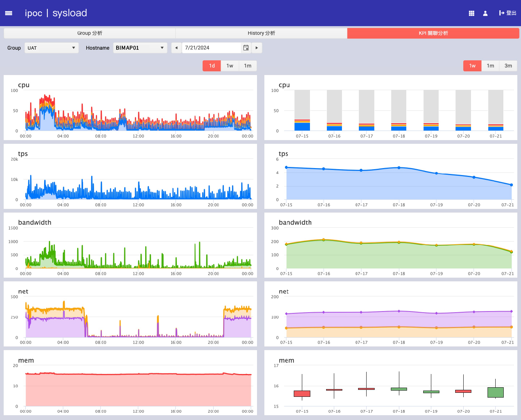521x420 pixels.
Task: Open the hamburger navigation menu
Action: [8, 13]
